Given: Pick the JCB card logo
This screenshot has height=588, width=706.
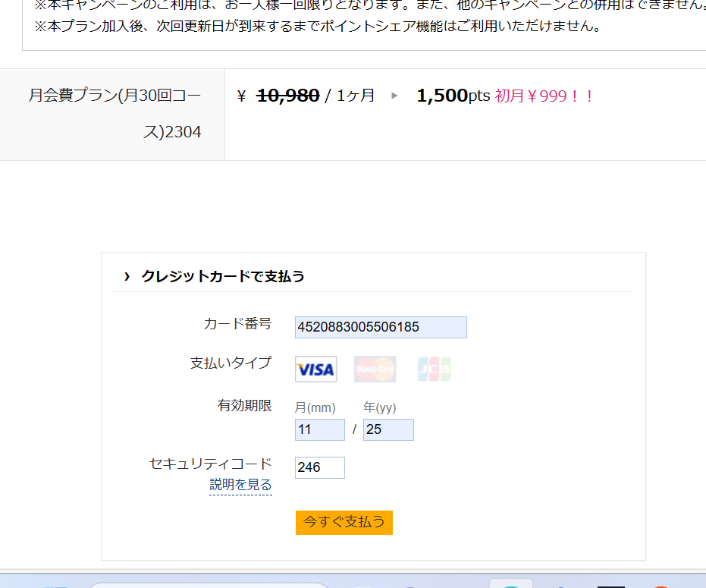Looking at the screenshot, I should tap(434, 369).
